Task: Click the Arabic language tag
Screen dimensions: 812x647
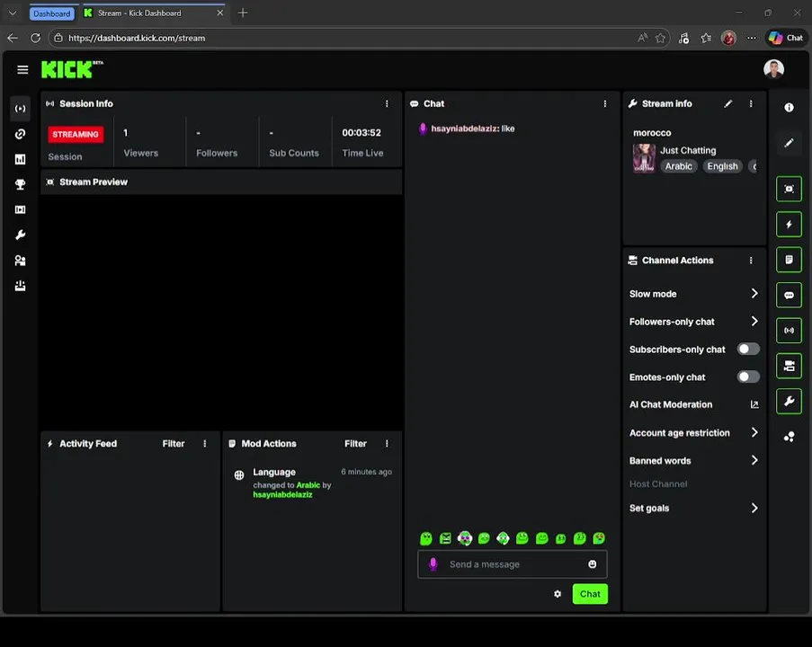Action: [678, 166]
